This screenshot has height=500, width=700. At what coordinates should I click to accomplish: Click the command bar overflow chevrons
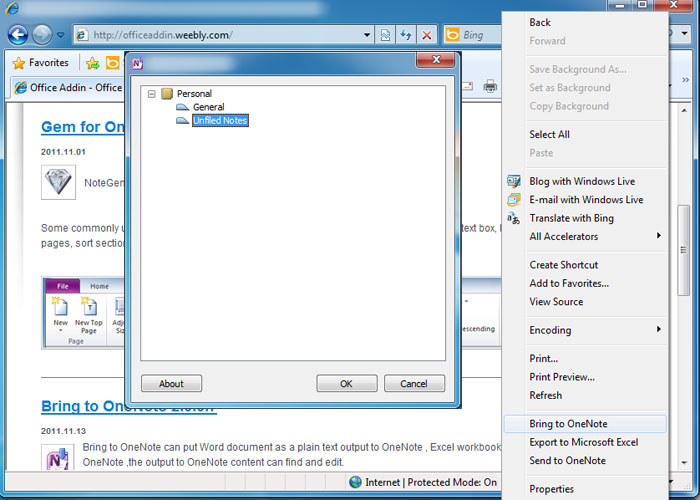coord(685,80)
